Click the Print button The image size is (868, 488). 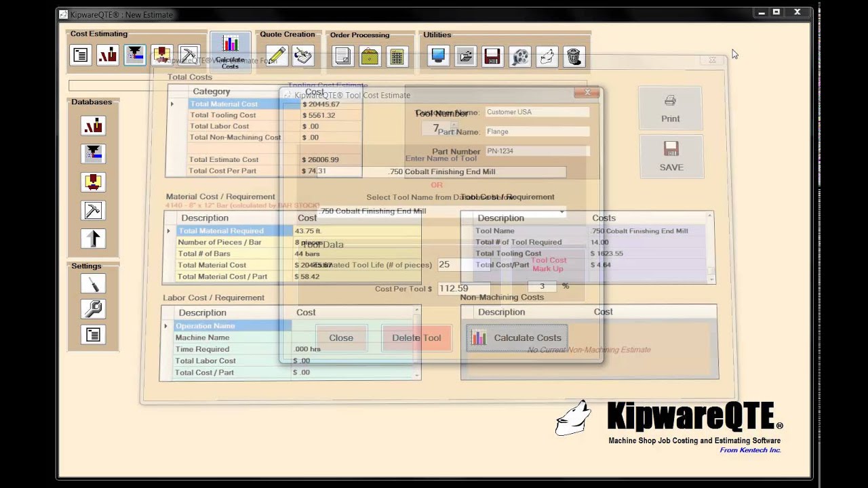(x=670, y=108)
